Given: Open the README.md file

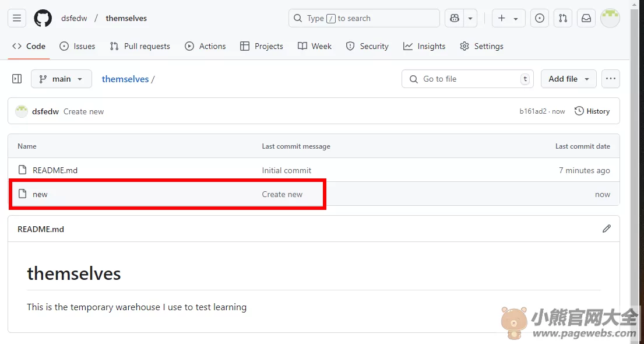Looking at the screenshot, I should pos(55,170).
